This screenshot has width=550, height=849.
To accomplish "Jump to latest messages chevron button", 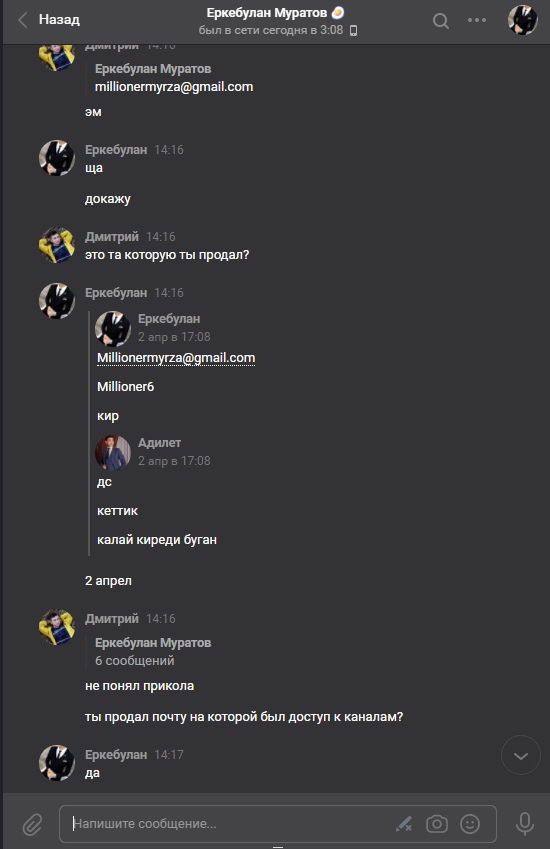I will coord(521,755).
